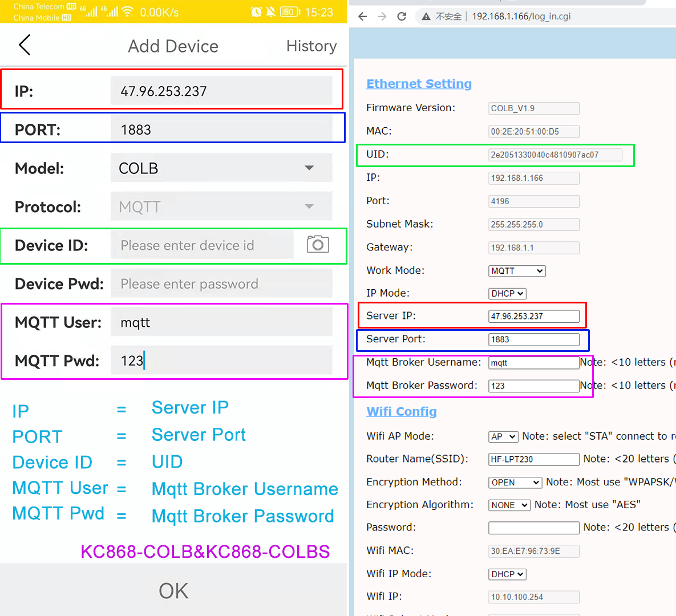This screenshot has width=676, height=616.
Task: Click the Server IP input field
Action: tap(533, 317)
